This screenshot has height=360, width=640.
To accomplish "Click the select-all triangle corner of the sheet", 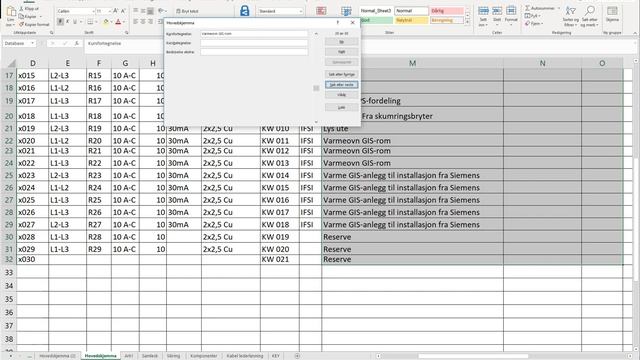I will click(x=11, y=63).
